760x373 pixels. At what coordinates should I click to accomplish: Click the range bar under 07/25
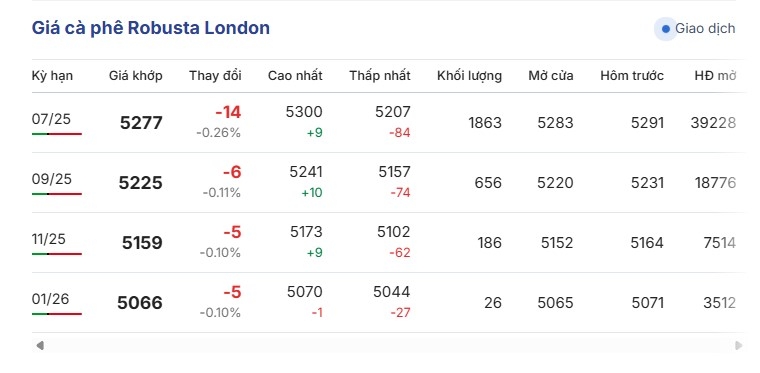(x=57, y=134)
